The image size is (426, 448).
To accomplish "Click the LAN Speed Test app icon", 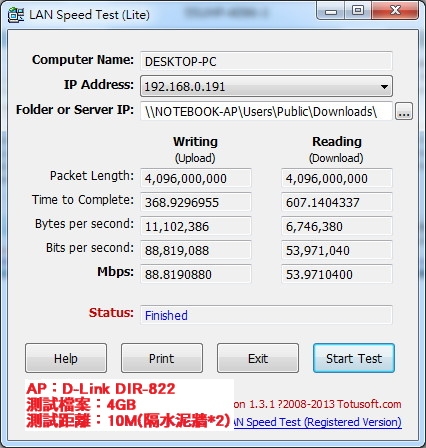I will click(16, 15).
